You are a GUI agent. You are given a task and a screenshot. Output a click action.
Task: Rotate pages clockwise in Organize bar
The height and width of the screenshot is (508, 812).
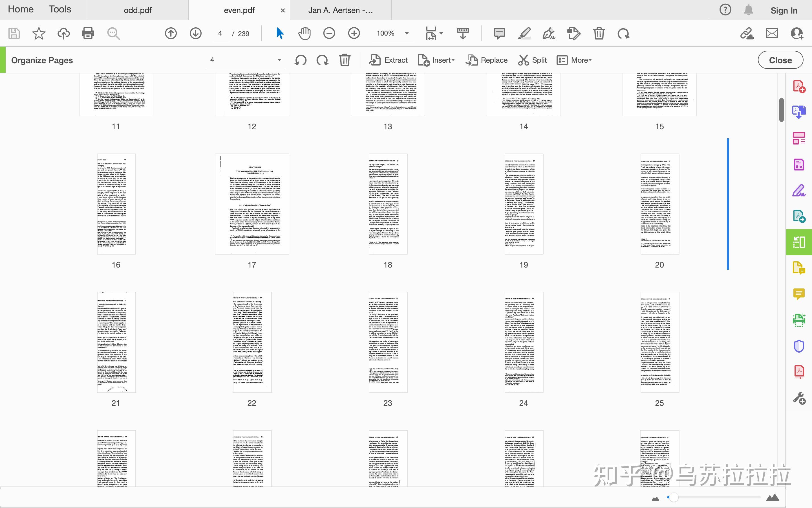click(x=323, y=60)
